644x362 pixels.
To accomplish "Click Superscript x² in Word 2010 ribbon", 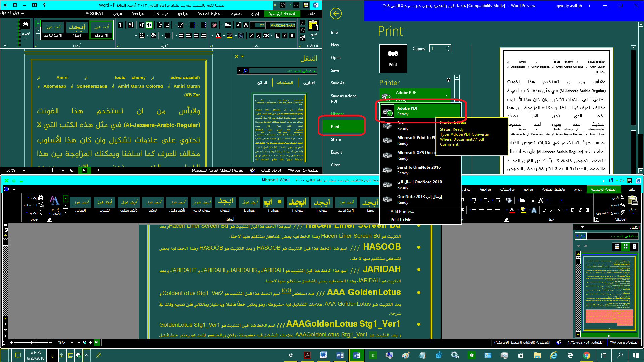I will click(545, 210).
